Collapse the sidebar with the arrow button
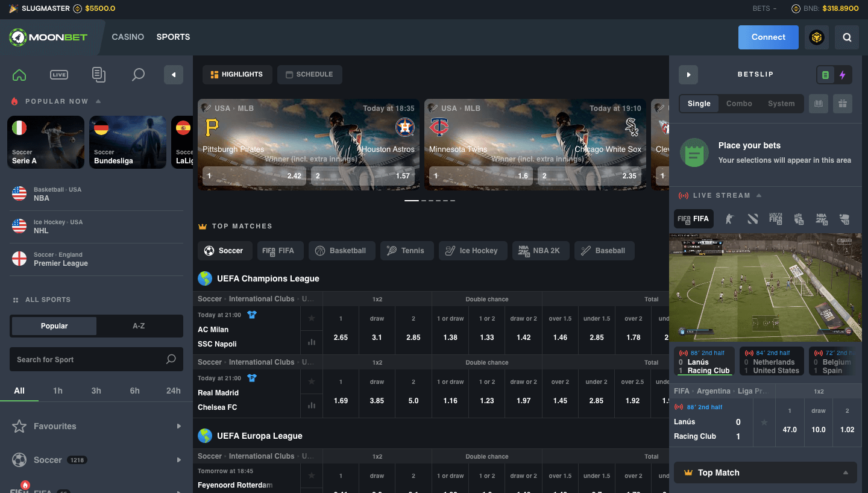The width and height of the screenshot is (868, 493). click(174, 75)
